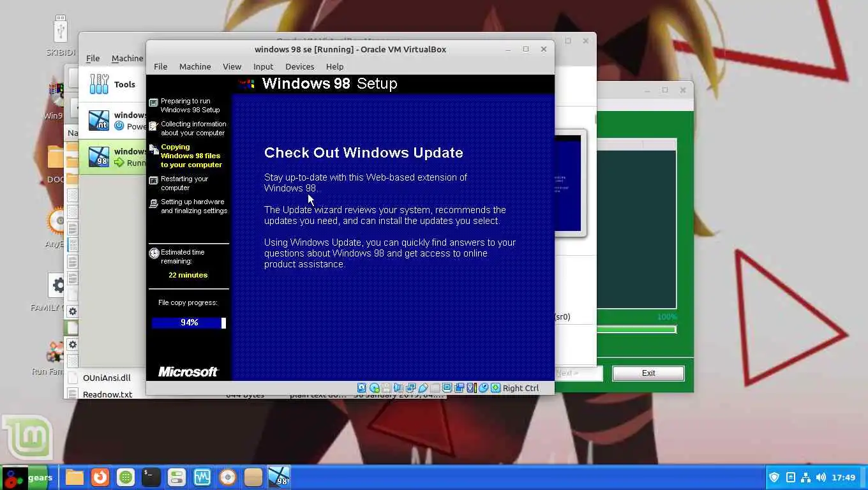The image size is (868, 490).
Task: Click the 'windows 98 se [Running]' title bar
Action: click(350, 49)
